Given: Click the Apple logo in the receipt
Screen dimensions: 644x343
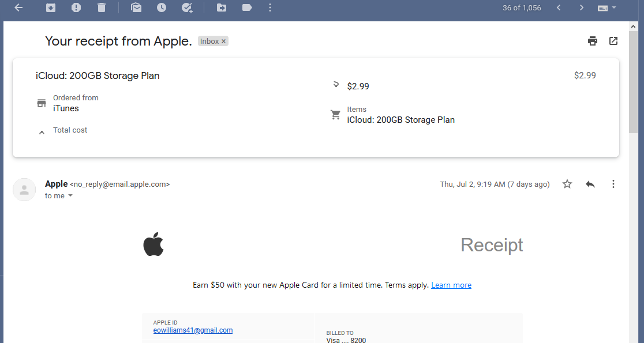Looking at the screenshot, I should [153, 244].
